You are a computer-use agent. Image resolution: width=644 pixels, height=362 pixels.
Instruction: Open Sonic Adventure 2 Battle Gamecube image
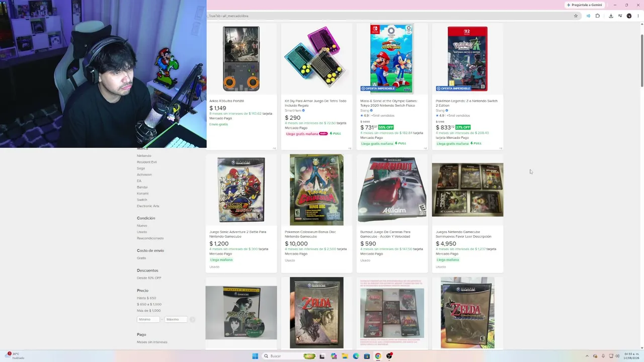coord(241,190)
